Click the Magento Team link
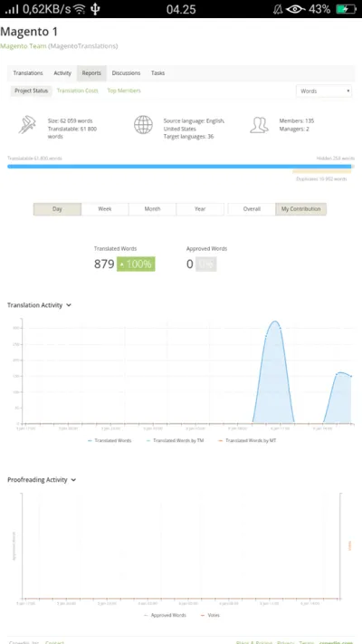The width and height of the screenshot is (362, 644). pos(23,46)
